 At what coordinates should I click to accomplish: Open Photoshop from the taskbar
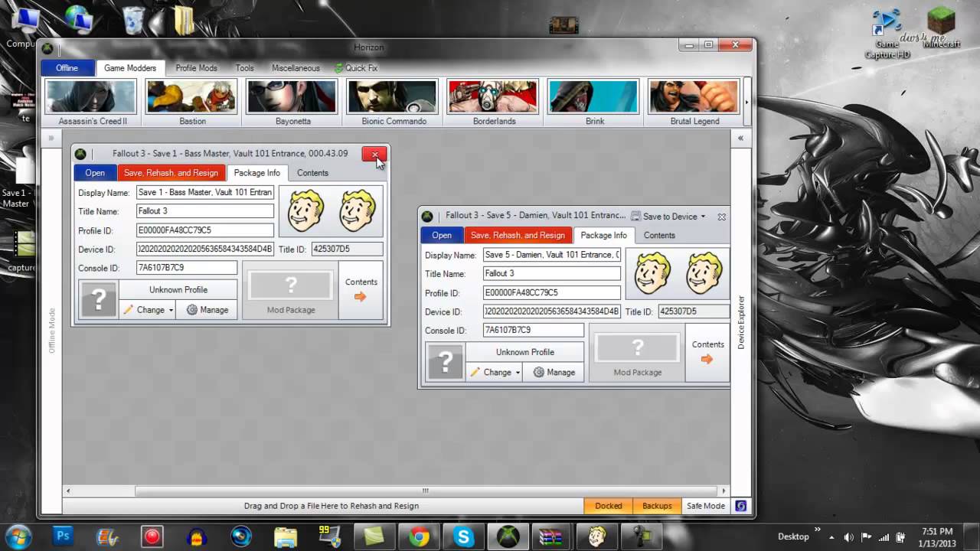64,536
